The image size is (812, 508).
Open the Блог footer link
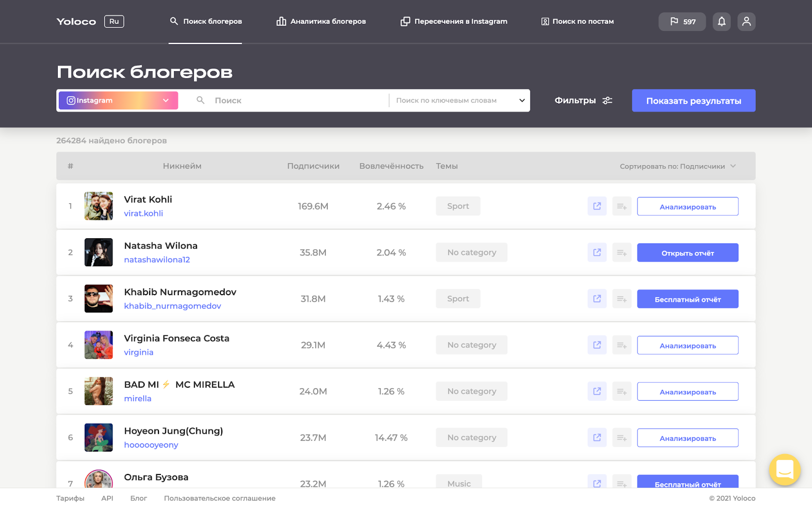[139, 498]
